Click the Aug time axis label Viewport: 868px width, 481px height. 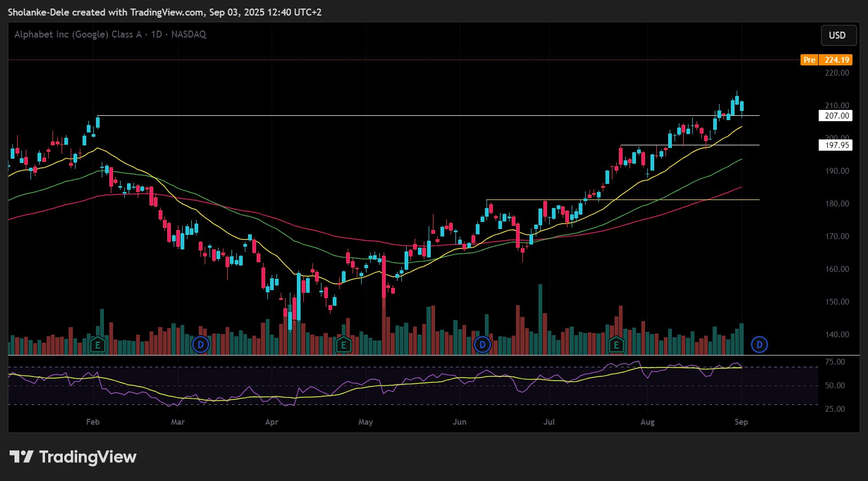pyautogui.click(x=647, y=422)
